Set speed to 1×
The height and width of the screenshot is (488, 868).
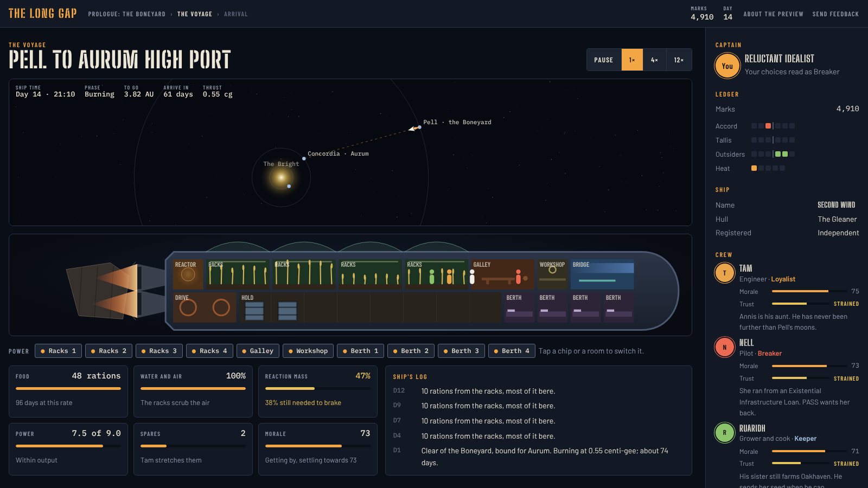(x=632, y=60)
